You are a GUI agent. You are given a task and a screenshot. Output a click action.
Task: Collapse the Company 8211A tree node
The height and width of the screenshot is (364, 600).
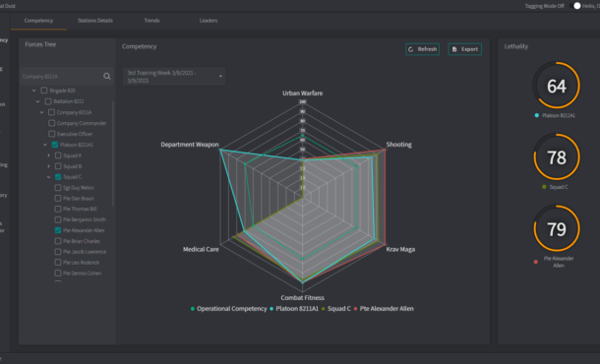tap(41, 112)
